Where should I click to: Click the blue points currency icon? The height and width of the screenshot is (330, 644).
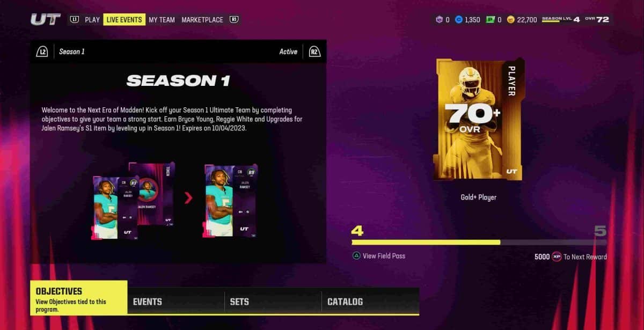click(x=458, y=19)
